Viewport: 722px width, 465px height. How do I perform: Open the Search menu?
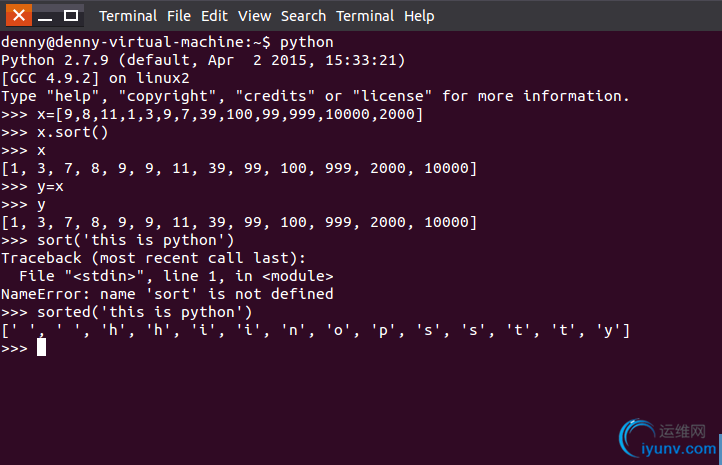303,16
